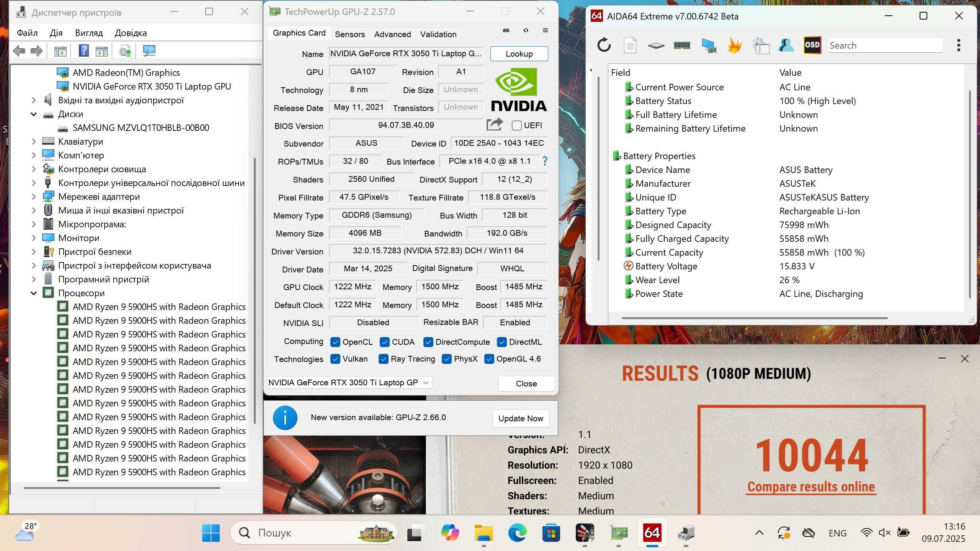Toggle UEFI checkbox in GPU-Z

click(517, 125)
